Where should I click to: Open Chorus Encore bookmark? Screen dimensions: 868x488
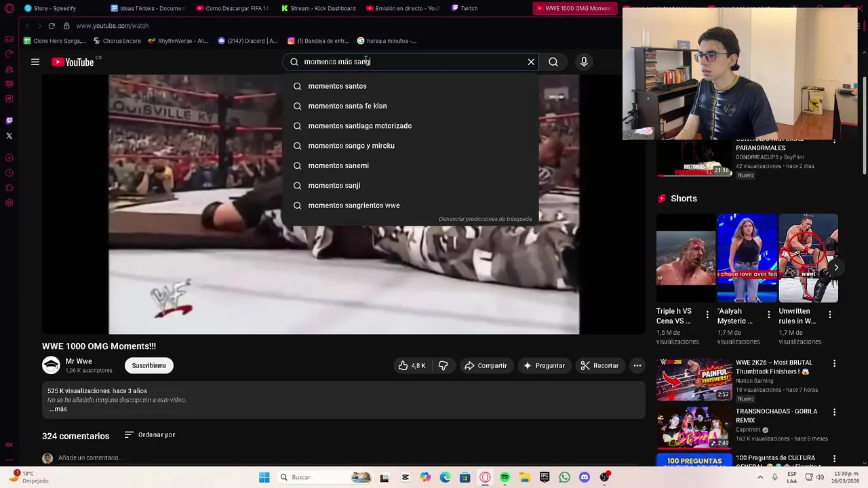117,41
